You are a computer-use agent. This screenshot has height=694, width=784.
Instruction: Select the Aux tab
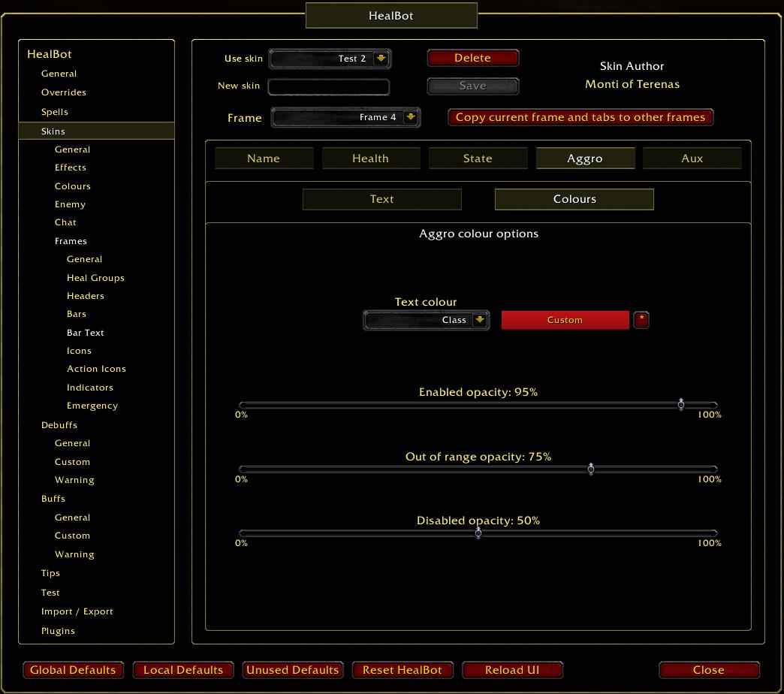(692, 158)
